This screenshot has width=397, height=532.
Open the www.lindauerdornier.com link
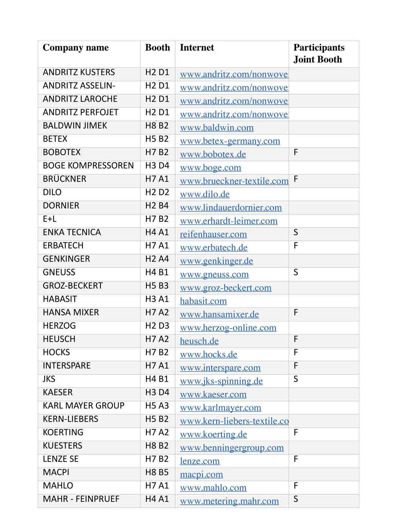click(x=231, y=208)
